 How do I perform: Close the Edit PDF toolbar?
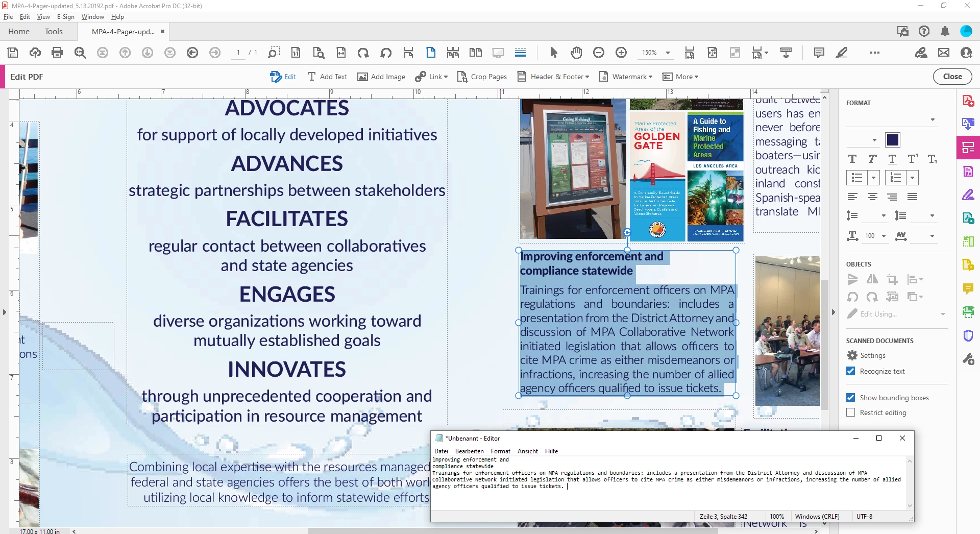click(952, 77)
